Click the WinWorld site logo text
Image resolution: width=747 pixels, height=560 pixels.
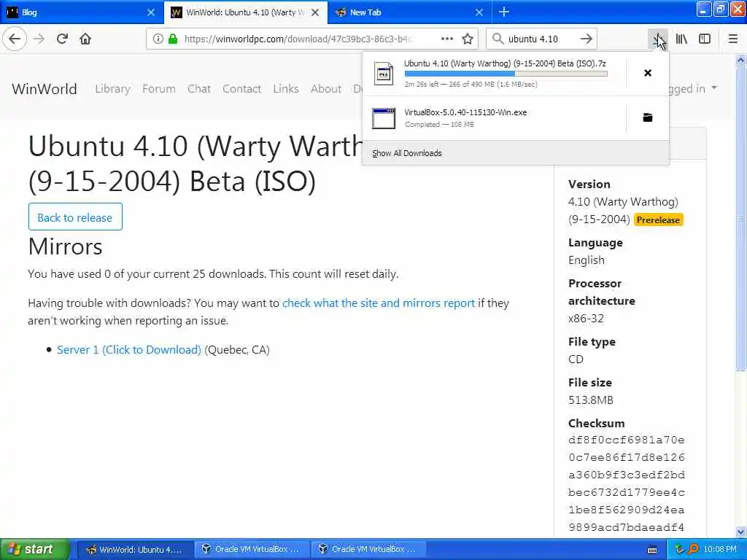click(44, 88)
